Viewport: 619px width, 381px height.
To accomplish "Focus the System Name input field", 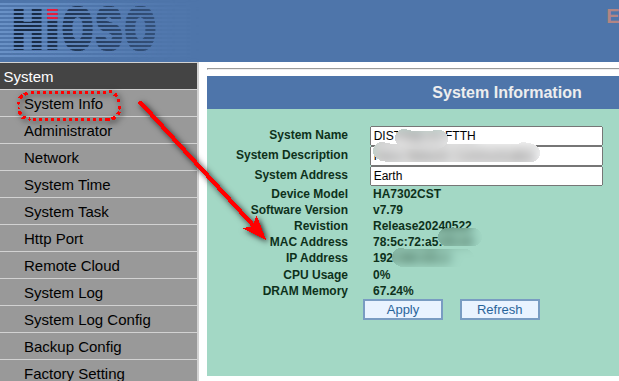I will tap(486, 136).
